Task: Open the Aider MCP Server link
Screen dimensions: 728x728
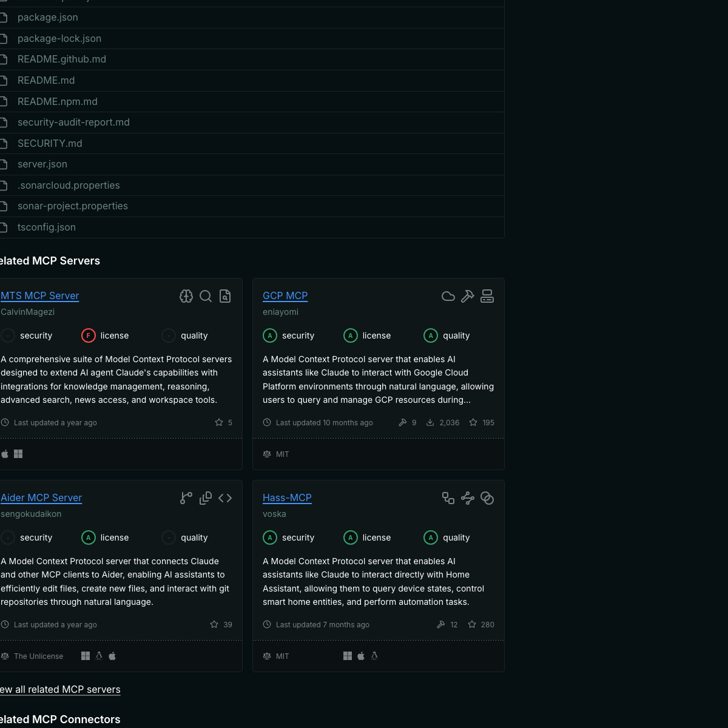Action: point(41,497)
